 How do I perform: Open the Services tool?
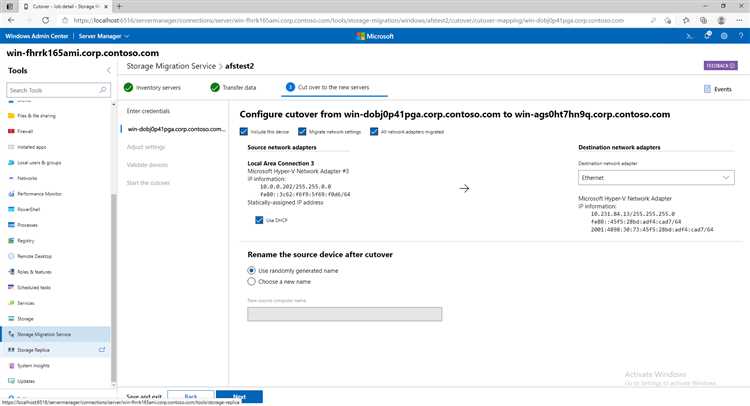point(25,303)
